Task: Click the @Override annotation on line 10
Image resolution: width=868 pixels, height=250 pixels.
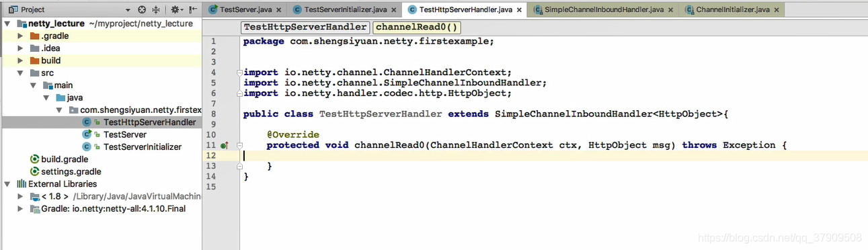Action: (292, 135)
